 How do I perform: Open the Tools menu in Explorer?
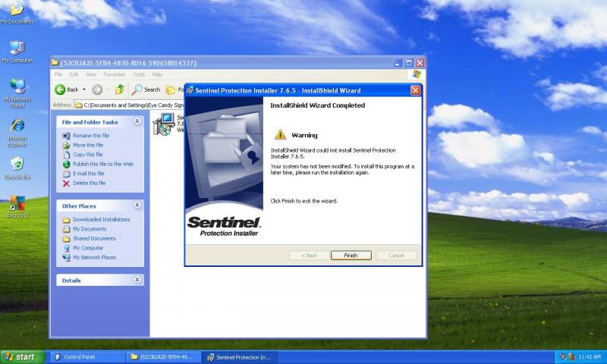(139, 74)
